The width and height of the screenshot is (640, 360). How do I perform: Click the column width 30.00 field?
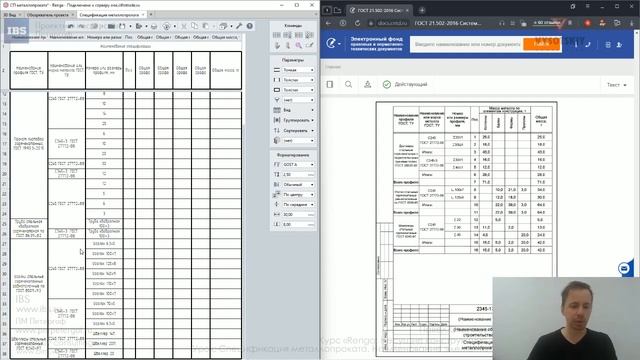click(x=298, y=214)
